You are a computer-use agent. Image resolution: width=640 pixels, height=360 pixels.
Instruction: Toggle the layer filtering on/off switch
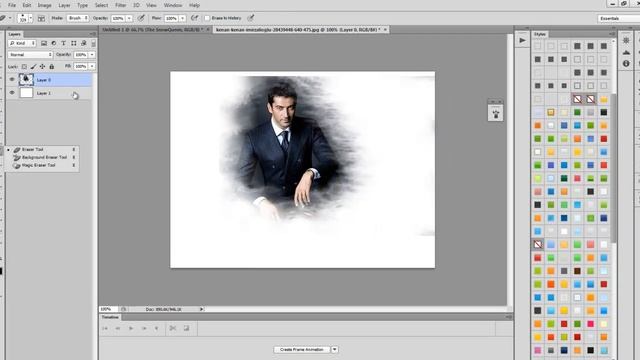(x=93, y=43)
